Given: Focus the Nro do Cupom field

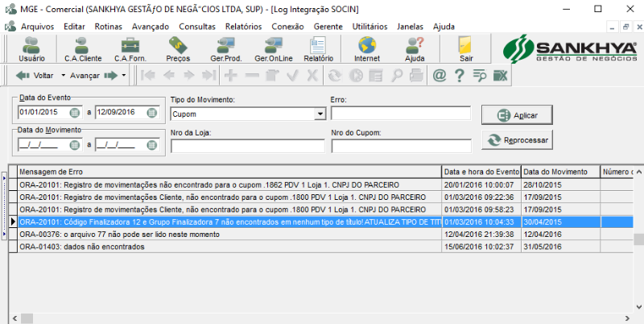Looking at the screenshot, I should point(401,146).
